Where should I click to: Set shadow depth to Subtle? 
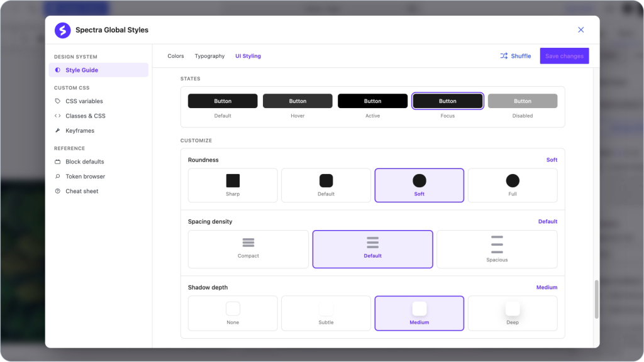coord(326,313)
